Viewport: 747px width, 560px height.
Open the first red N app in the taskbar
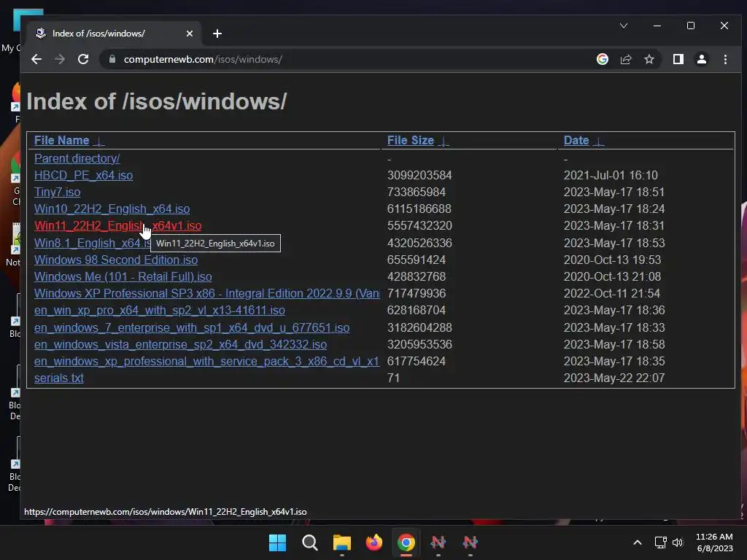tap(438, 542)
